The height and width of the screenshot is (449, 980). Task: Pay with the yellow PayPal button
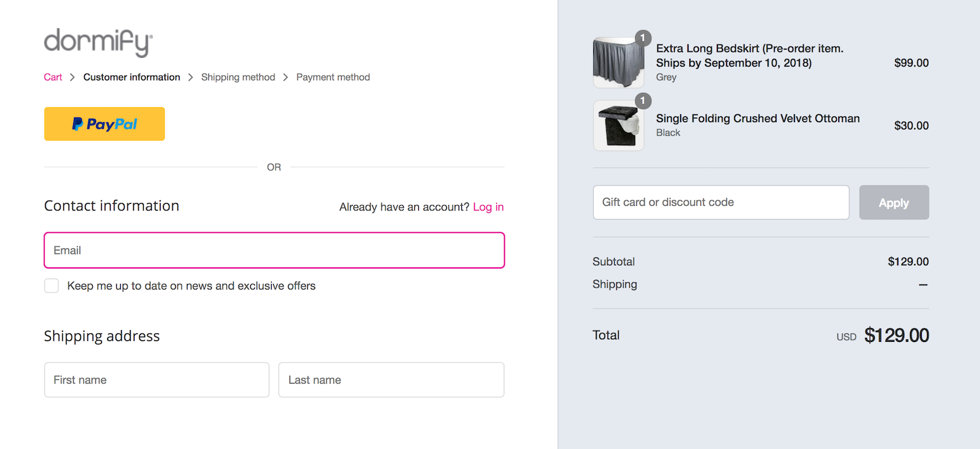pyautogui.click(x=105, y=124)
